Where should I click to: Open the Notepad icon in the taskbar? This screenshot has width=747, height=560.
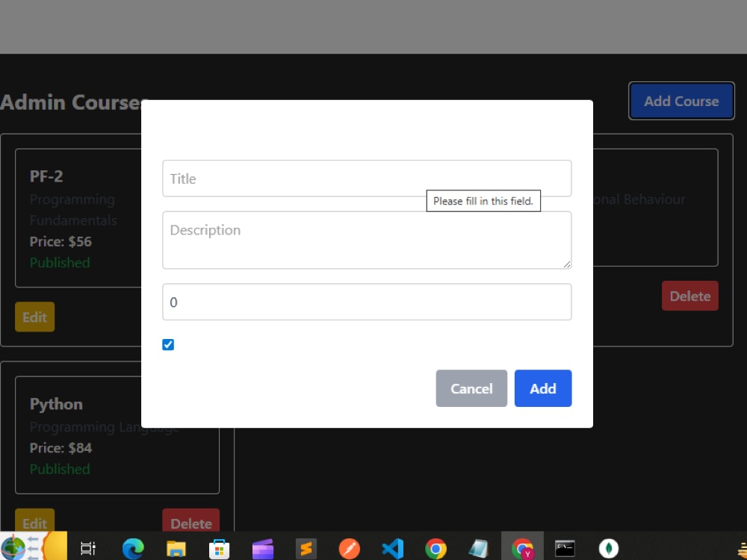478,549
